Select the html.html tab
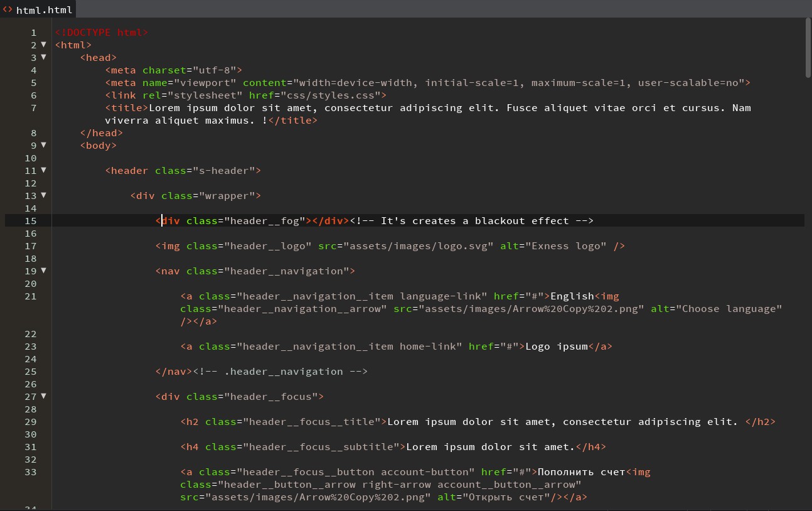This screenshot has height=511, width=812. click(x=39, y=9)
